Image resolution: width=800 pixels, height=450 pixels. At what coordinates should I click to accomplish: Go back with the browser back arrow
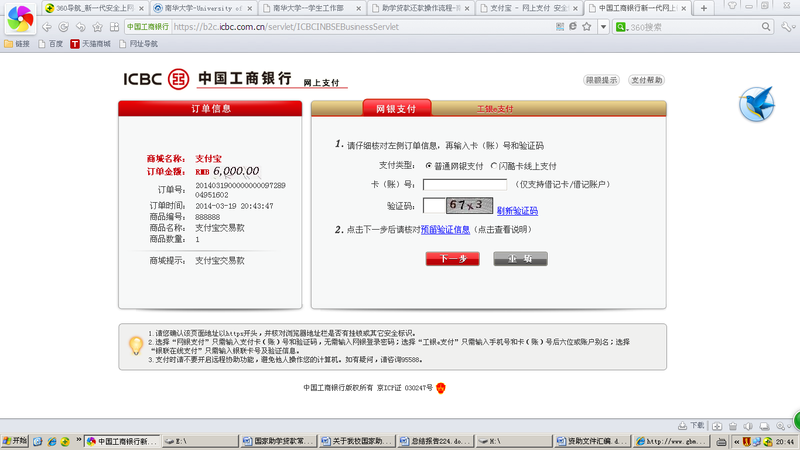pyautogui.click(x=47, y=27)
